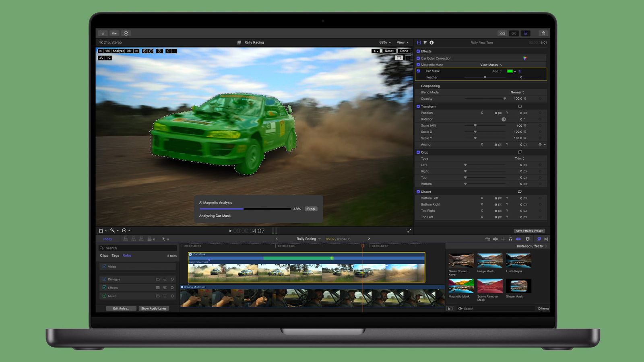The image size is (644, 362).
Task: Click the media import icon at top left
Action: (103, 33)
